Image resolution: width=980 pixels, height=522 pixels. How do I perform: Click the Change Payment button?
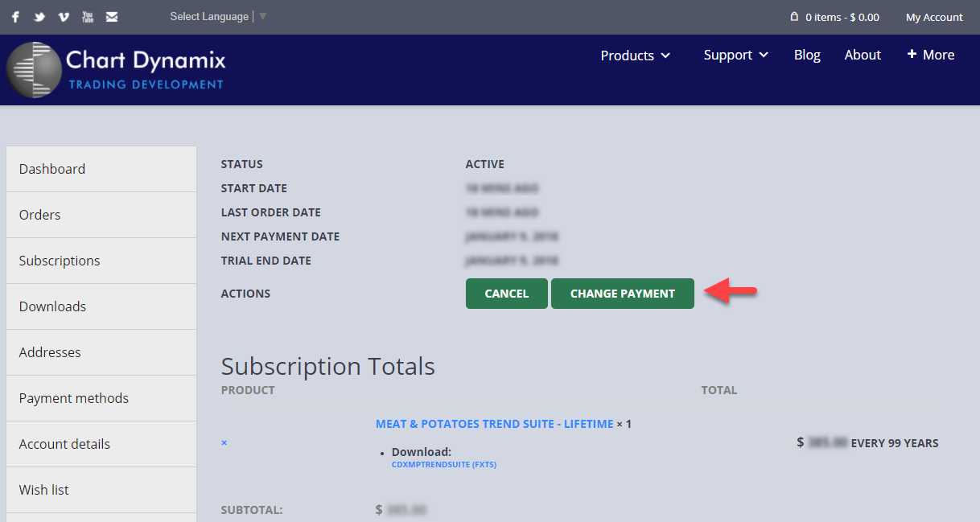pos(623,294)
